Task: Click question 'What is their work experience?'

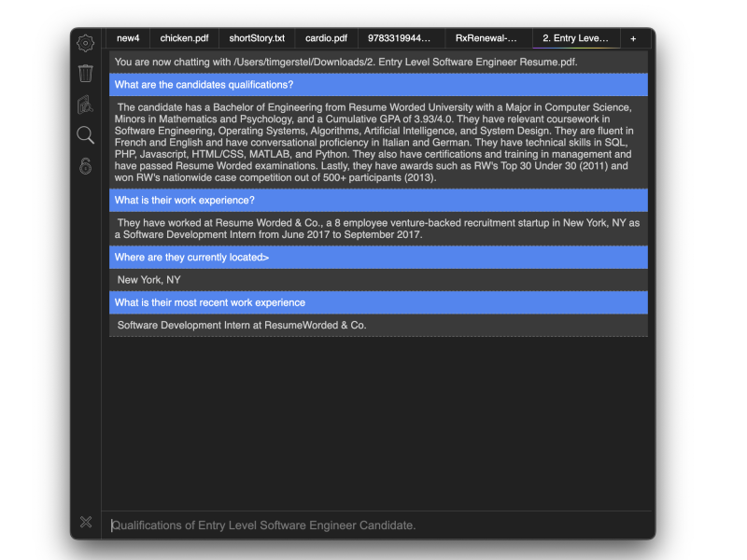Action: click(x=378, y=201)
